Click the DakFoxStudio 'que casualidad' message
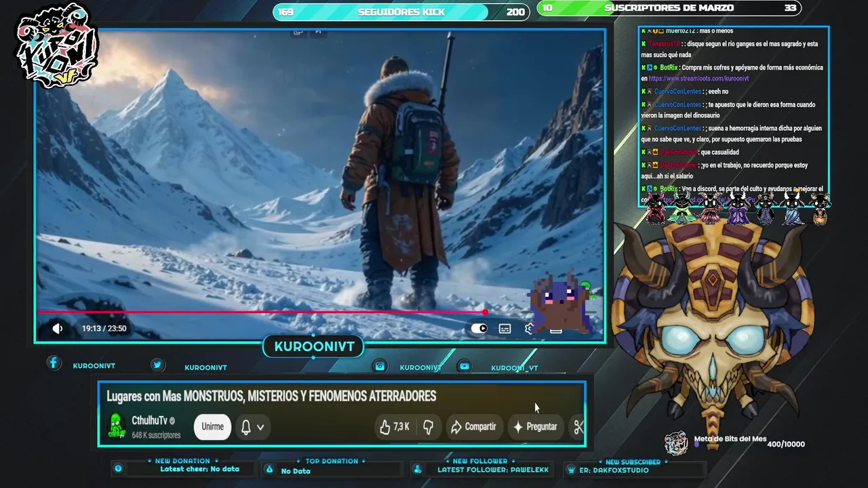Viewport: 868px width, 488px height. pyautogui.click(x=690, y=152)
